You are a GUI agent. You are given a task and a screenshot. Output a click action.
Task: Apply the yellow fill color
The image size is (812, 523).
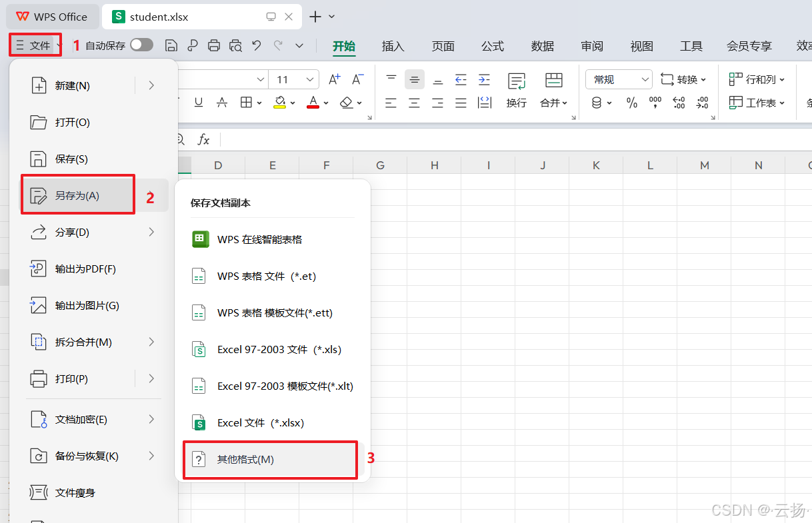pyautogui.click(x=280, y=102)
